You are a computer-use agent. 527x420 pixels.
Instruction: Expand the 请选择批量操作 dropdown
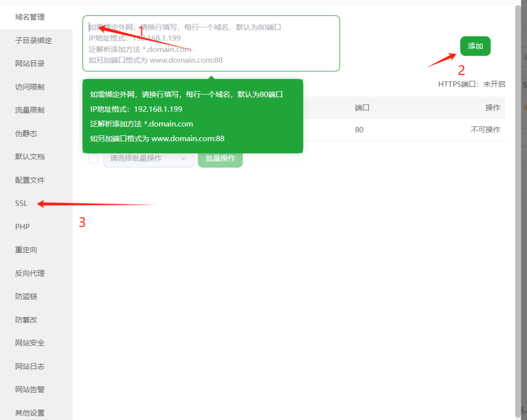pos(148,158)
